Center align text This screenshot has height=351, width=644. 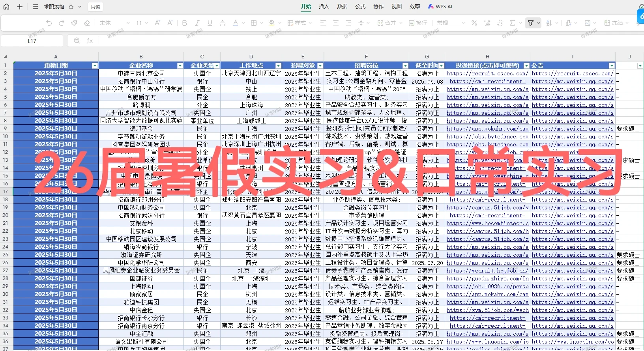336,23
